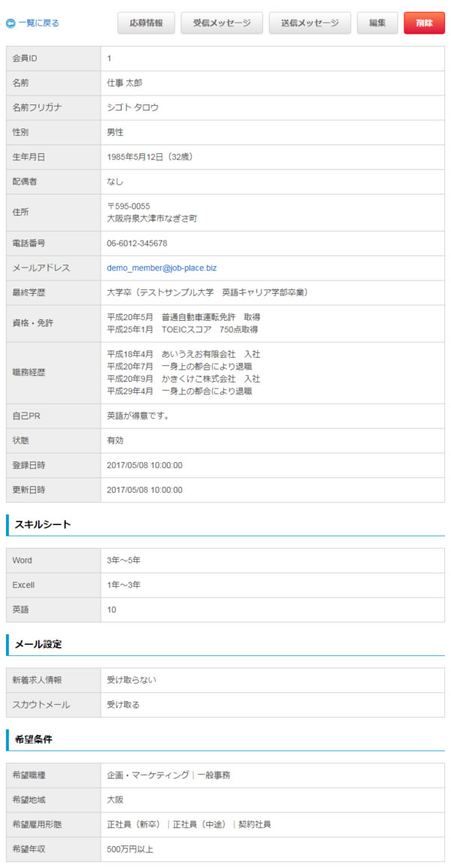Open the 応募情報 button
The image size is (451, 868).
tap(146, 23)
